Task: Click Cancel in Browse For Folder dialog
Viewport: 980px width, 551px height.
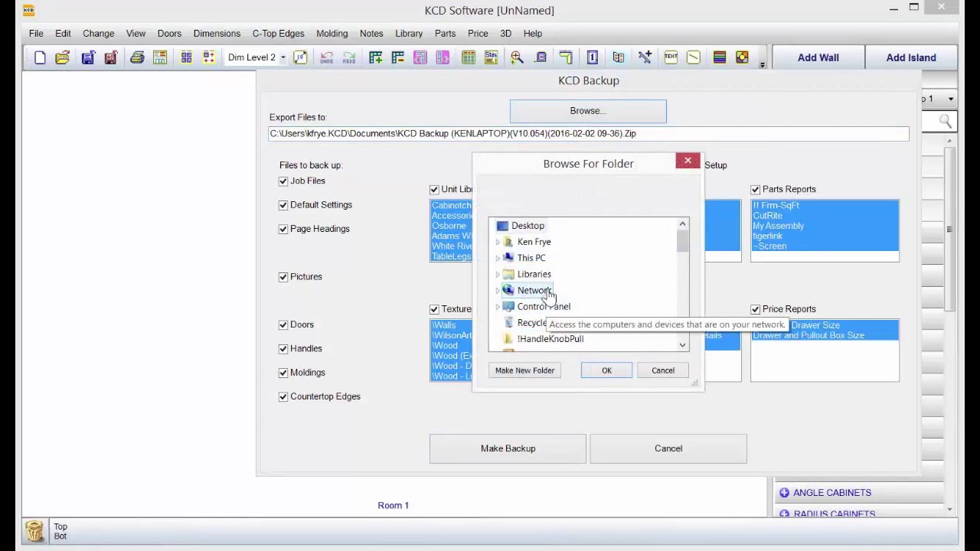Action: point(663,370)
